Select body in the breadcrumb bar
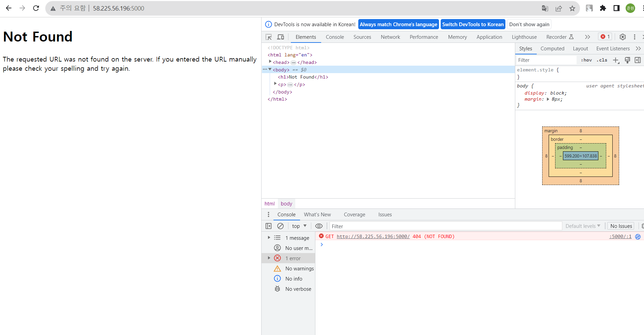This screenshot has height=335, width=644. (286, 204)
